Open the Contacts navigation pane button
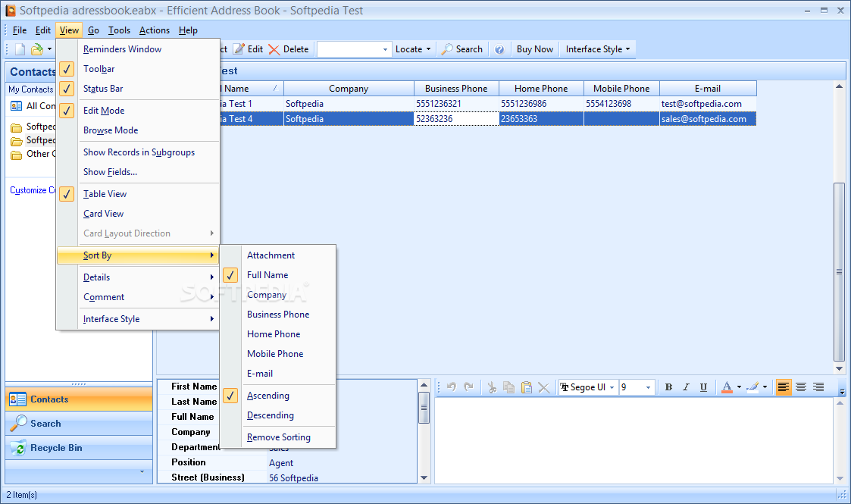Image resolution: width=851 pixels, height=504 pixels. point(80,399)
